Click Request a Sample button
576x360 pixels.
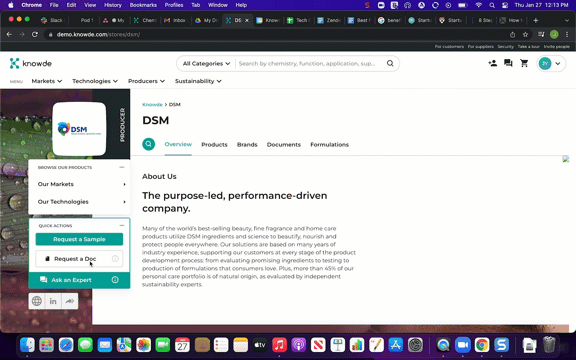79,239
